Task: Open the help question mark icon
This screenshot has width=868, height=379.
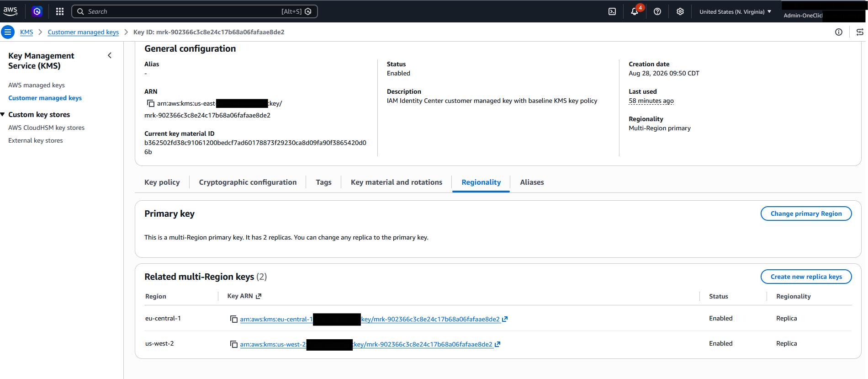Action: coord(657,11)
